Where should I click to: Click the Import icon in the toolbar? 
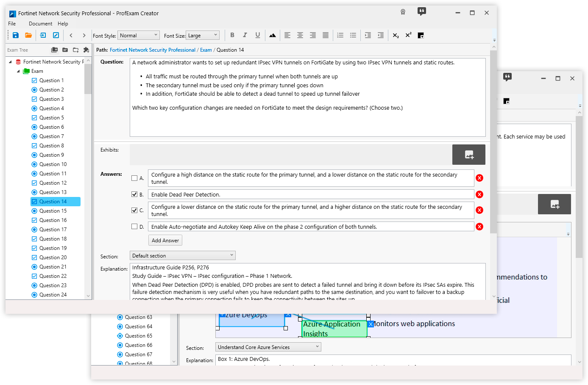[x=43, y=35]
